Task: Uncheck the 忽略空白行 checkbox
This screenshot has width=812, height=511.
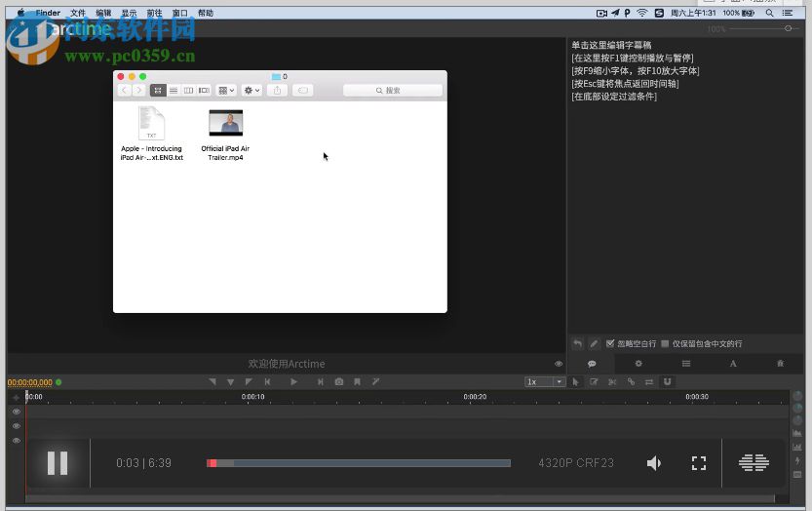Action: tap(610, 343)
